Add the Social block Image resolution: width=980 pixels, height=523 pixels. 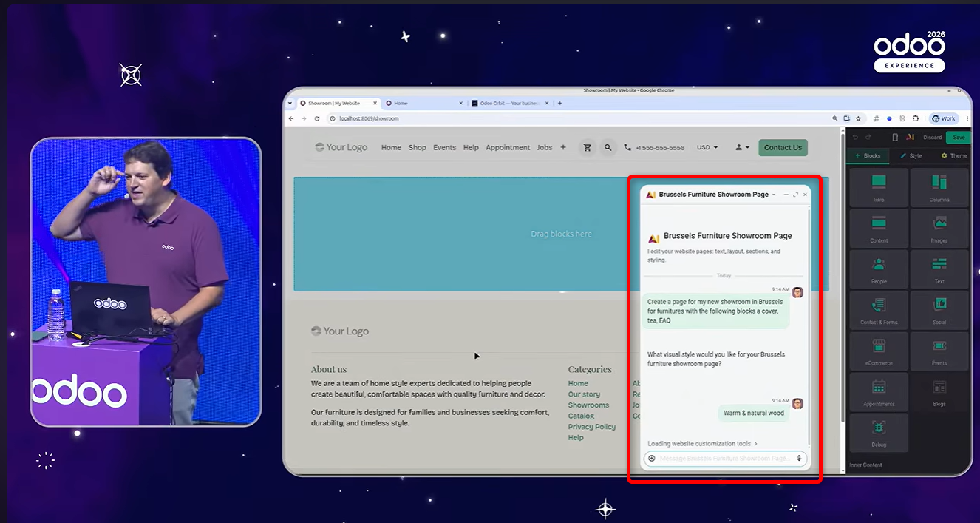(x=939, y=309)
